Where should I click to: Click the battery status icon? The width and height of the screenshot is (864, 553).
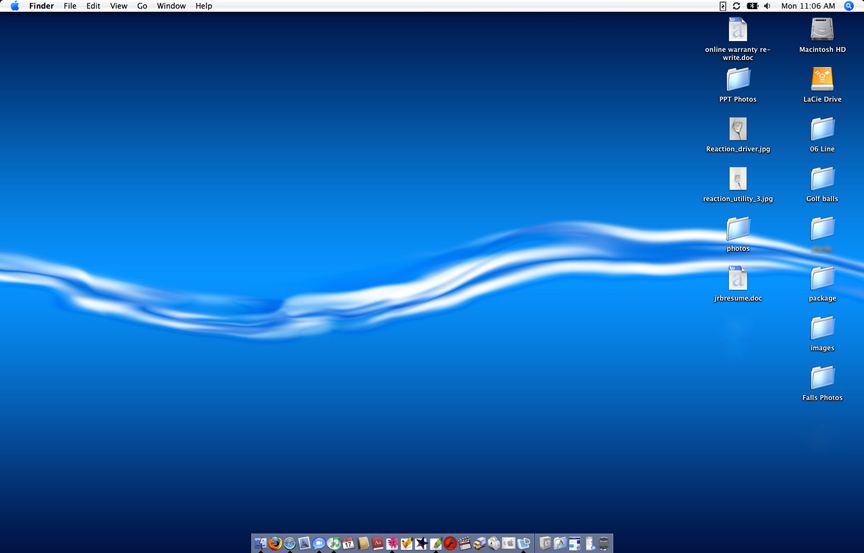752,6
